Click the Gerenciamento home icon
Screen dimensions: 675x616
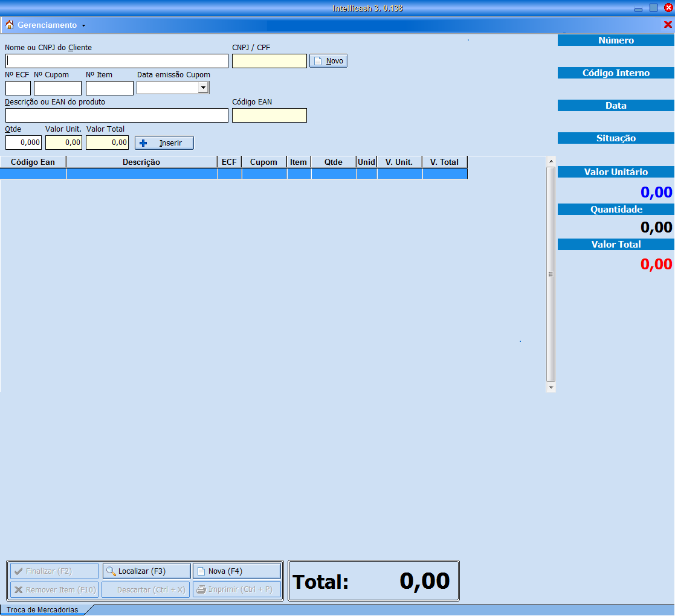9,25
